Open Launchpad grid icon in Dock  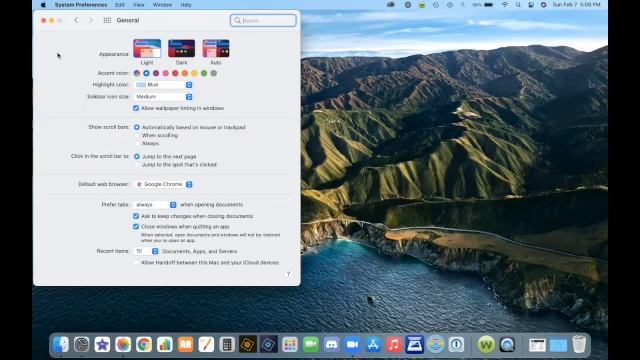290,345
